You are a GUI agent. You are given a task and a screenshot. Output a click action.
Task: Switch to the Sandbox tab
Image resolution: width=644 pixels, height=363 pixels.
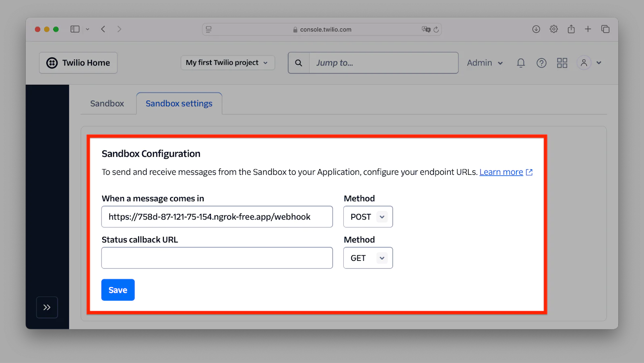point(107,104)
